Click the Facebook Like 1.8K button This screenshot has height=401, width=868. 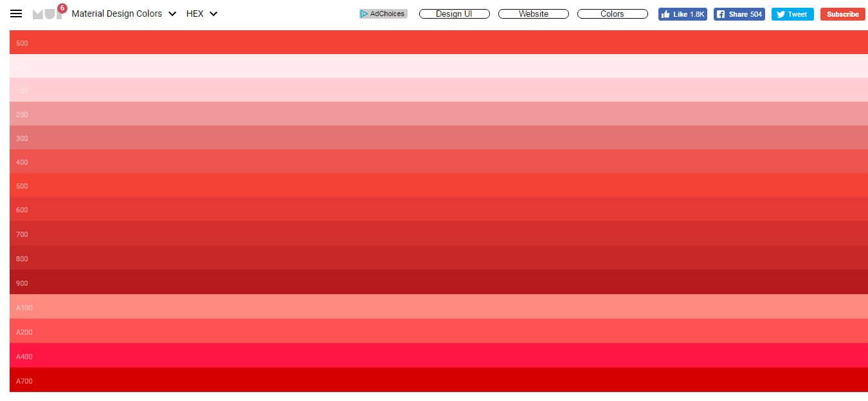tap(682, 14)
